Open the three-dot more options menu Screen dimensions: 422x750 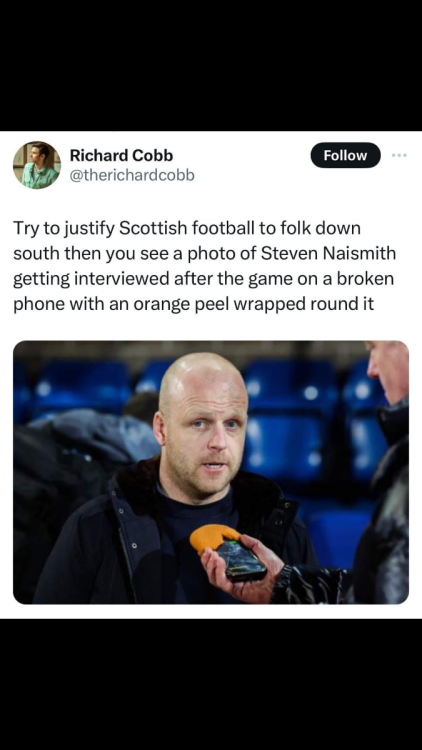coord(399,155)
